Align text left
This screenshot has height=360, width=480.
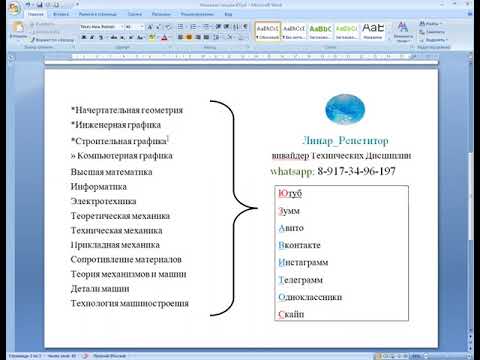pyautogui.click(x=180, y=37)
